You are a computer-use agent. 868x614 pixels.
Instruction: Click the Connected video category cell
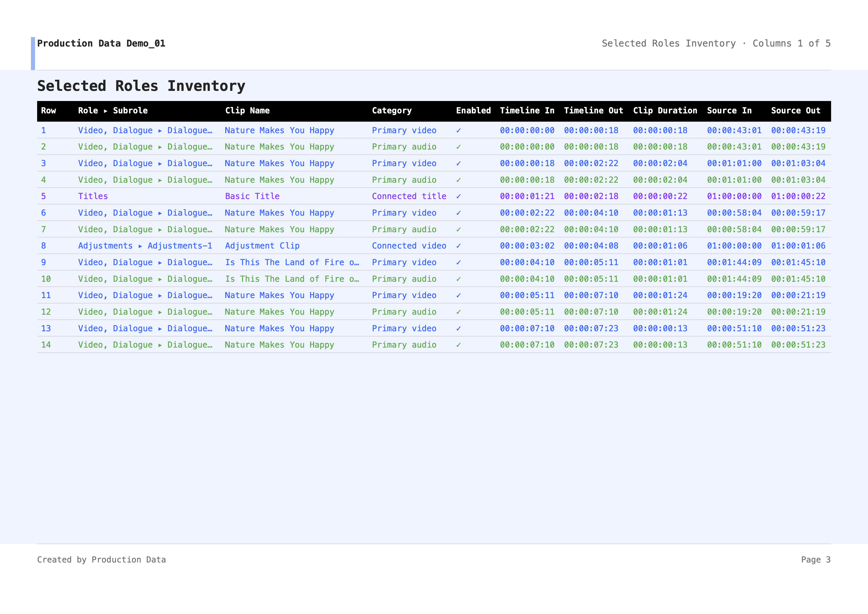coord(409,246)
